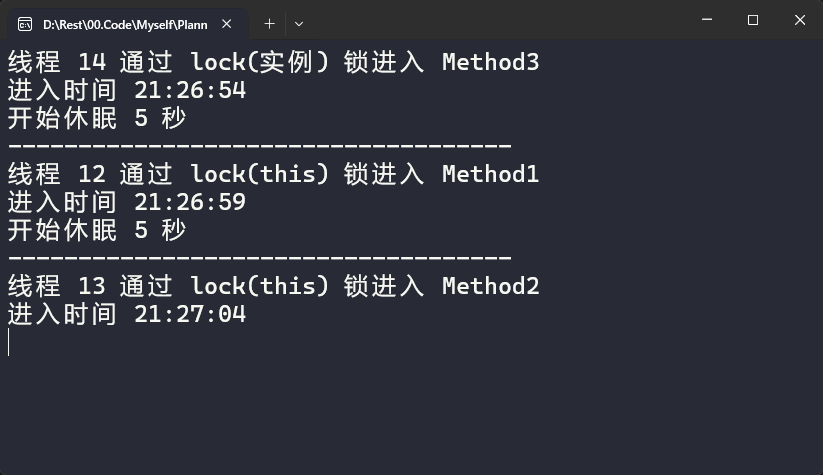Click the thread 14 number in the output
The height and width of the screenshot is (475, 823).
point(92,62)
